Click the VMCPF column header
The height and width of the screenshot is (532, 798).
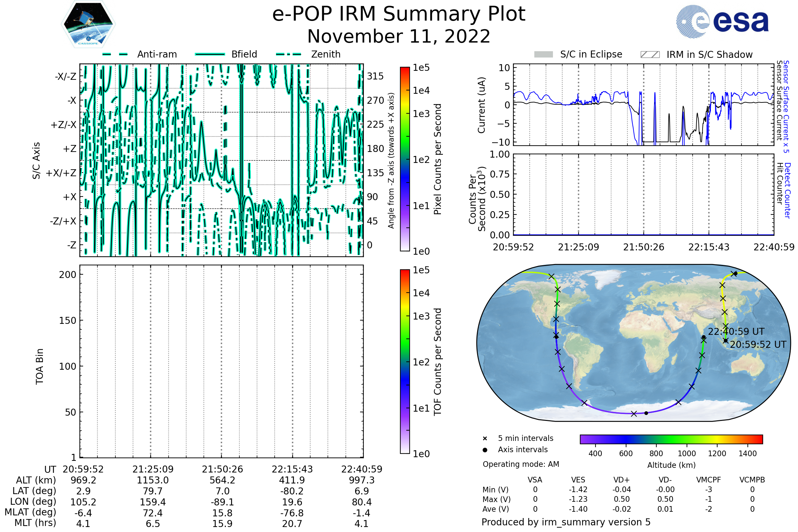(709, 480)
